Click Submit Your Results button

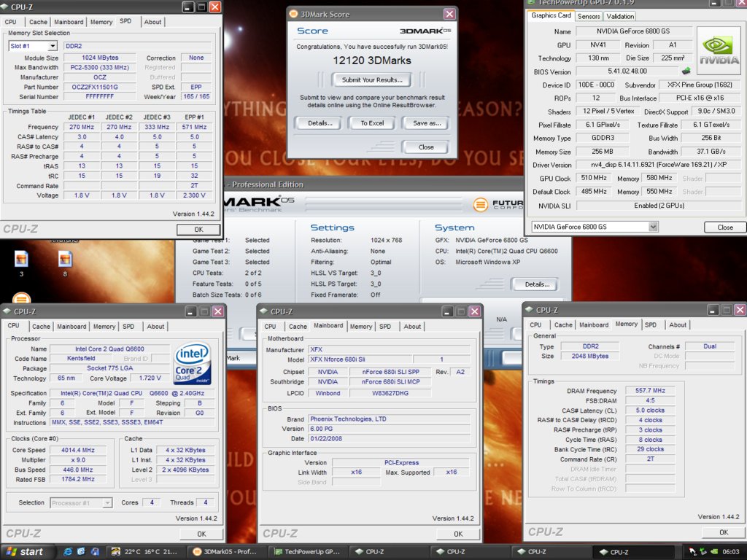click(372, 80)
